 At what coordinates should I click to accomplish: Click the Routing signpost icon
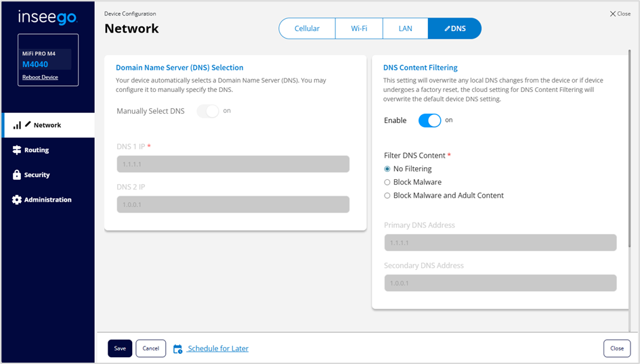17,150
